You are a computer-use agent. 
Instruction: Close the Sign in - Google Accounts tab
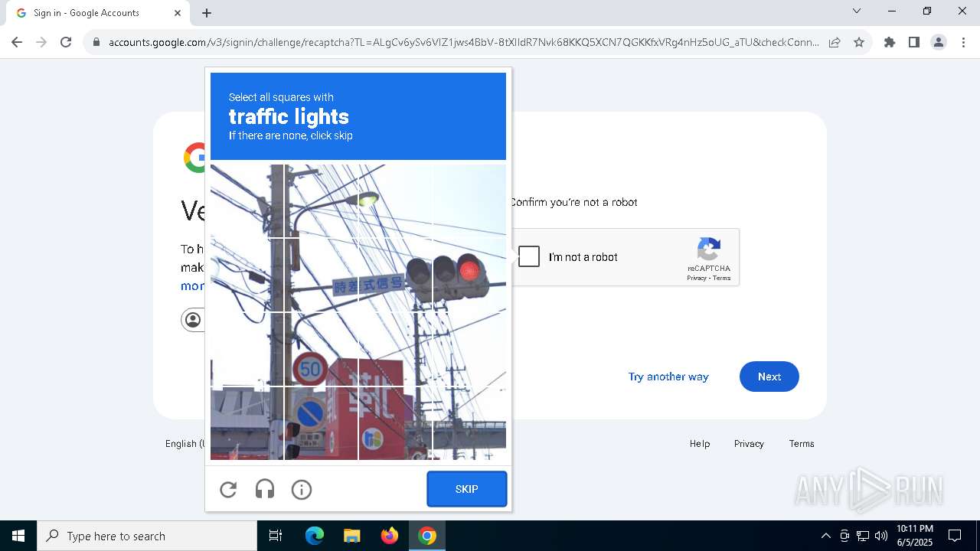click(178, 13)
